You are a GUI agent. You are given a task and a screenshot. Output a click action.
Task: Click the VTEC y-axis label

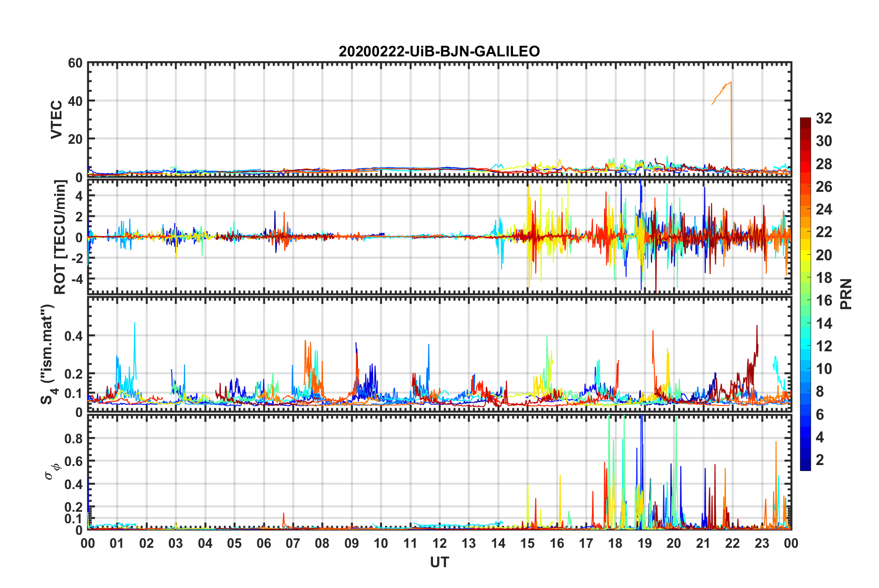click(56, 119)
